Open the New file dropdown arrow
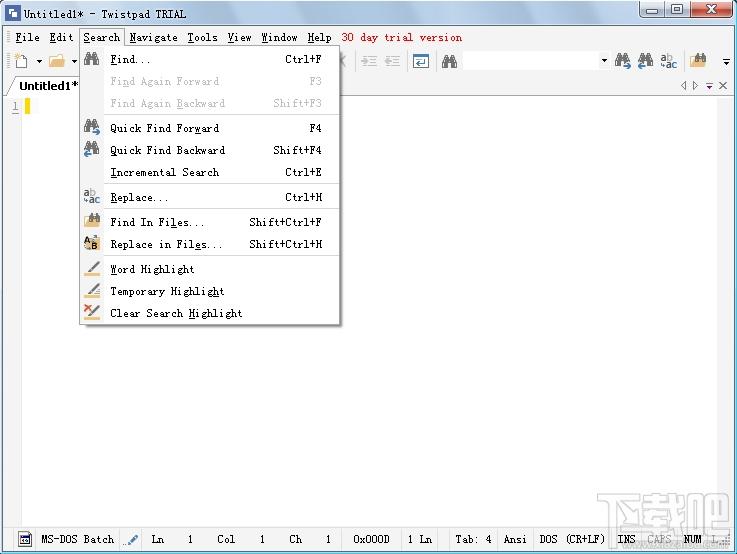Screen dimensions: 737x554 (x=39, y=62)
